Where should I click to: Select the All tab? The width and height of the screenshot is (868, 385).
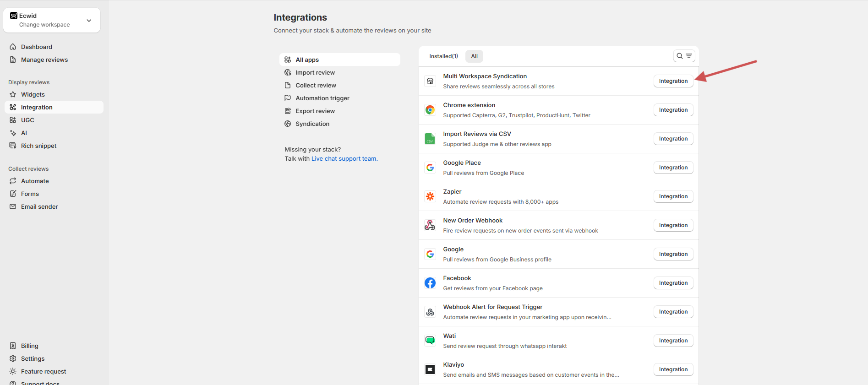(x=474, y=56)
